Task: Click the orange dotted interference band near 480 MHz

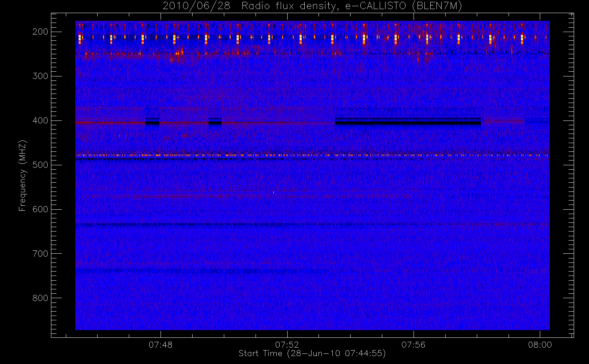Action: (312, 155)
